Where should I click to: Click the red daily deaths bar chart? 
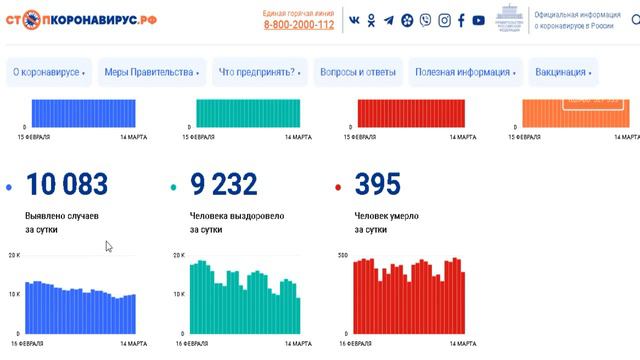[x=409, y=296]
